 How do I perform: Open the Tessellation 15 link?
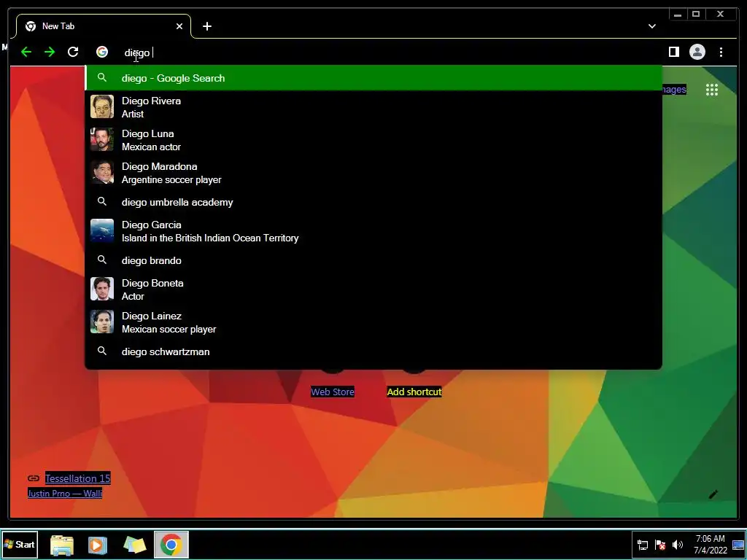[x=77, y=478]
